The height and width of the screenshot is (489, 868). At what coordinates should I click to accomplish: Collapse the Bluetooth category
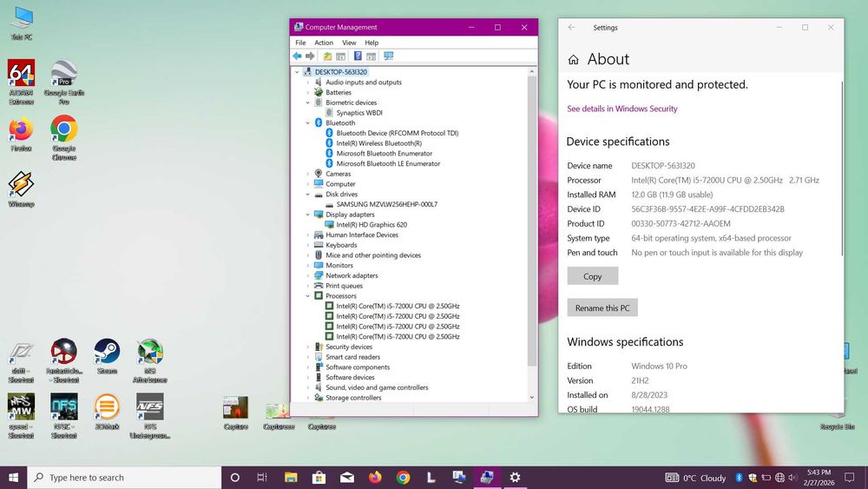pos(308,123)
